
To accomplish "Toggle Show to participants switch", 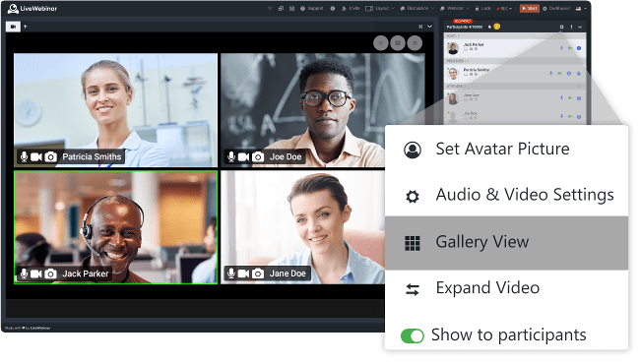I will click(x=413, y=335).
